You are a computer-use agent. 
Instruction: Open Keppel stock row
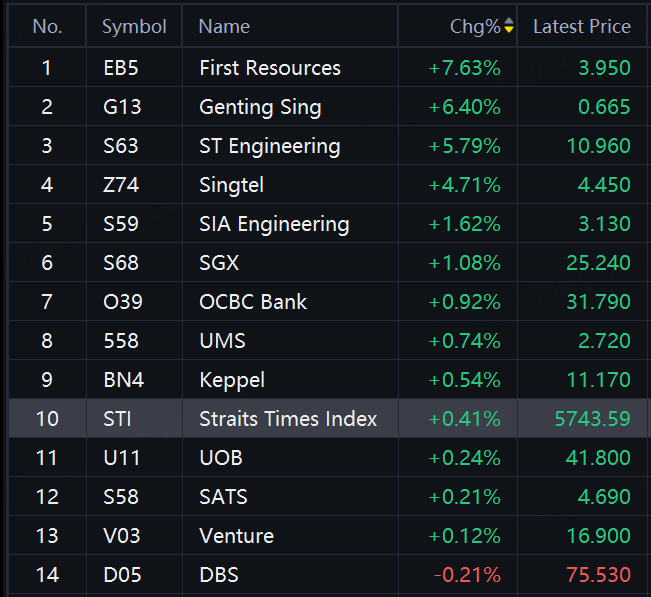(328, 380)
